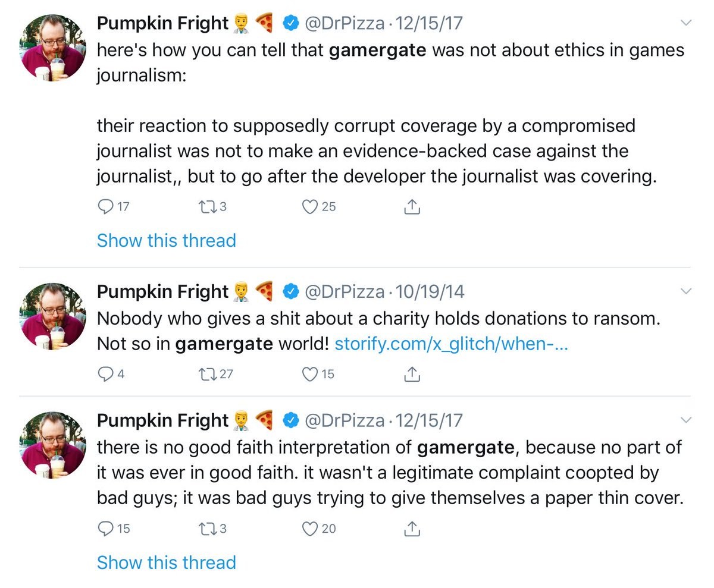The height and width of the screenshot is (588, 714).
Task: Show this thread under the last tweet
Action: click(167, 562)
